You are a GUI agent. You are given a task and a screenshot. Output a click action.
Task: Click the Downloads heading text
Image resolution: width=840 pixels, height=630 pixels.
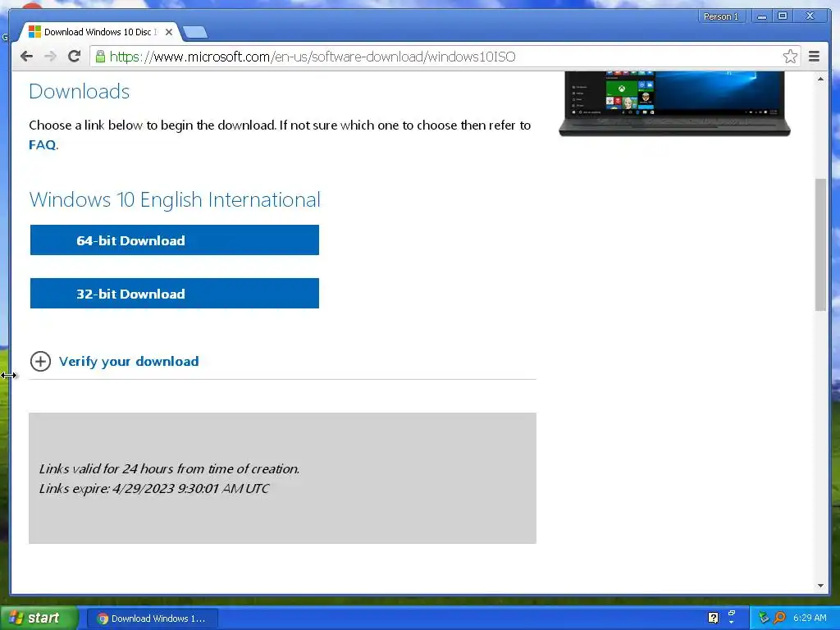click(80, 92)
